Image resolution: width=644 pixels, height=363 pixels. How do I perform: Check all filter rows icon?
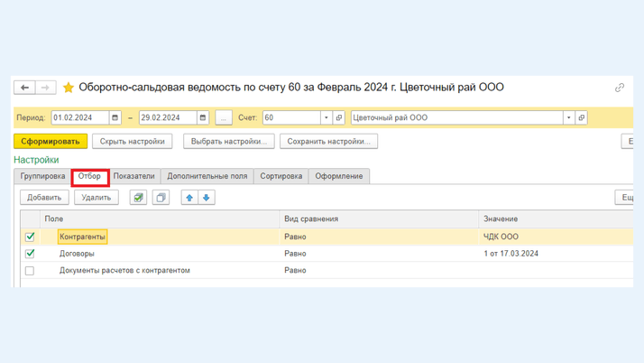point(138,198)
